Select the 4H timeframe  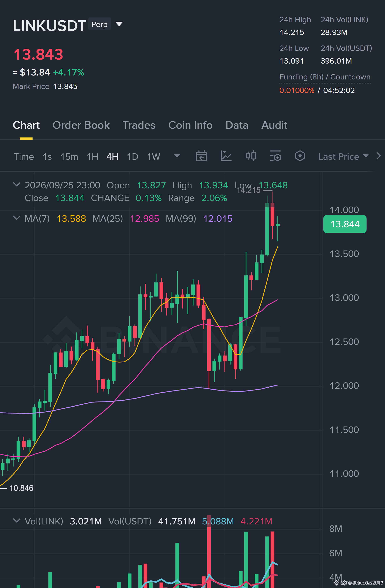tap(112, 157)
